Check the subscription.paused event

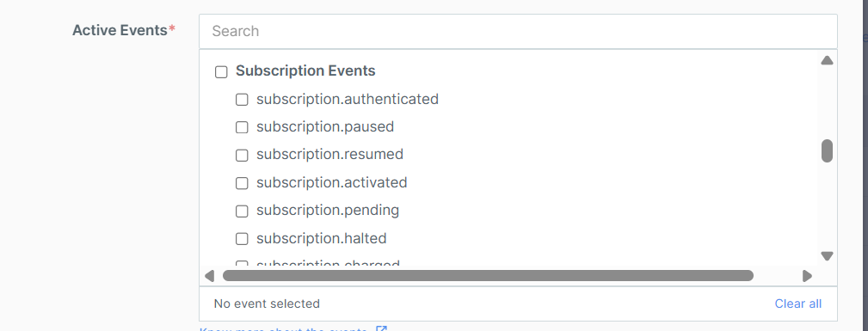point(242,127)
